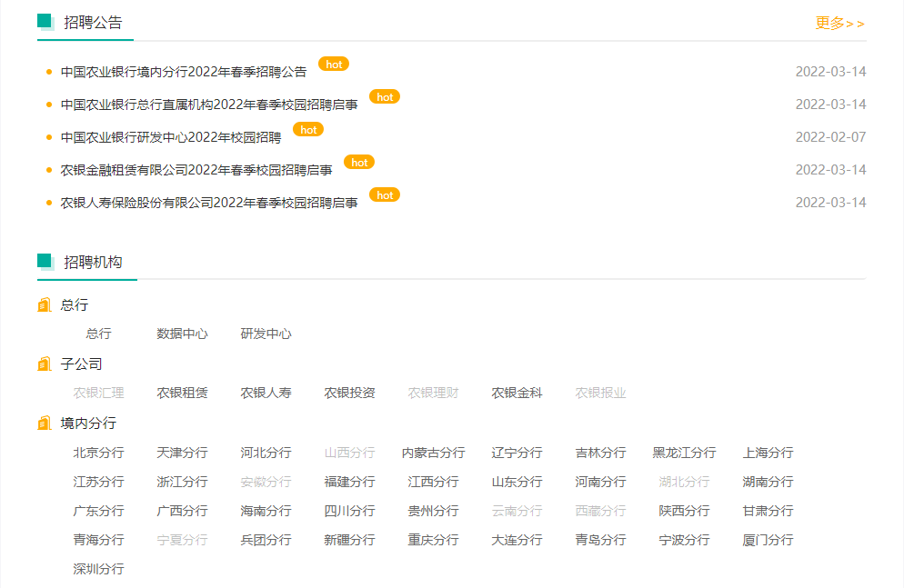The image size is (904, 588).
Task: Click the greyed 农银汇理 subsidiary
Action: coord(98,394)
